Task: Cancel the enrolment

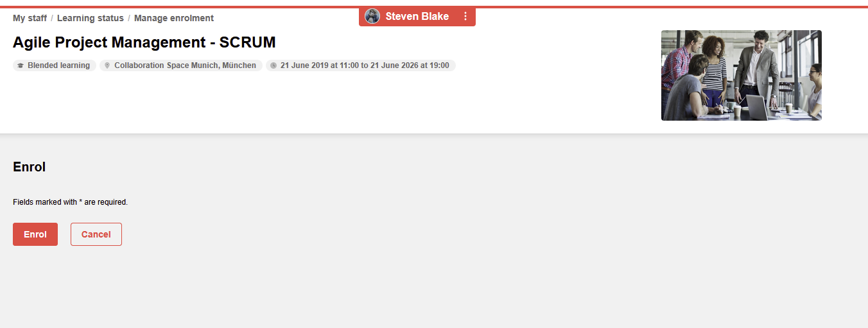Action: (x=96, y=234)
